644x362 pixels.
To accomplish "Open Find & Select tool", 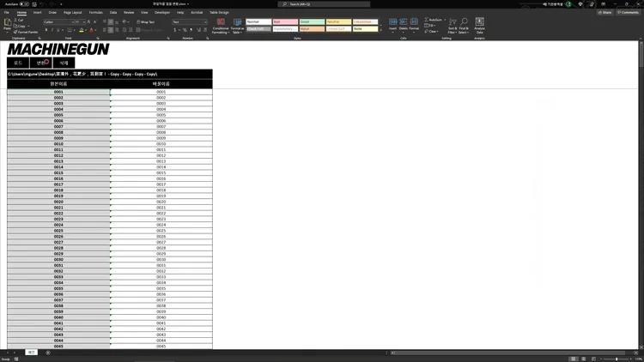I will [464, 26].
